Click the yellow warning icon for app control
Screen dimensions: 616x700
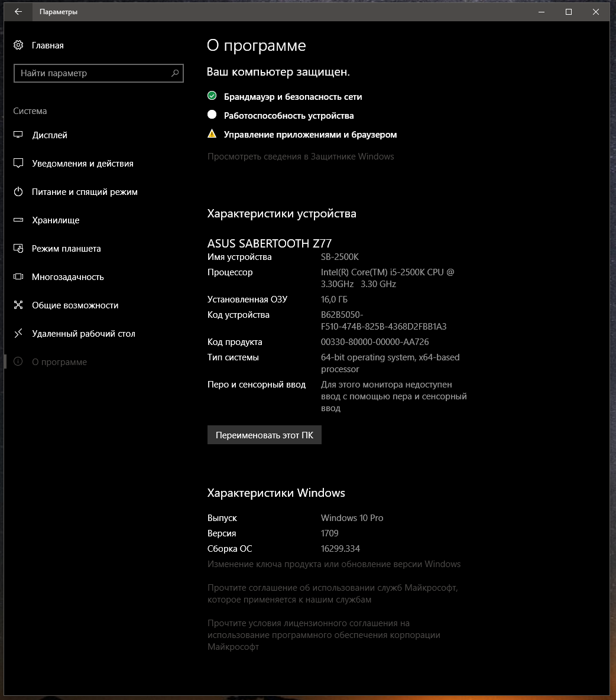(212, 134)
